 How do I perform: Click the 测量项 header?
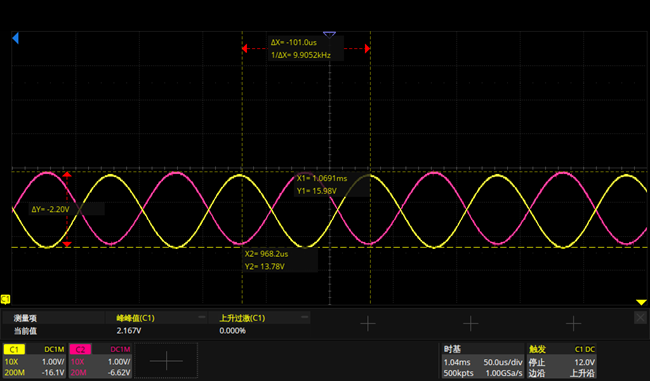[x=25, y=318]
